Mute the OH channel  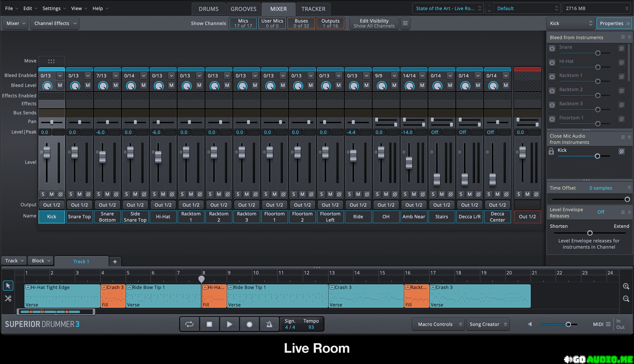pos(386,194)
